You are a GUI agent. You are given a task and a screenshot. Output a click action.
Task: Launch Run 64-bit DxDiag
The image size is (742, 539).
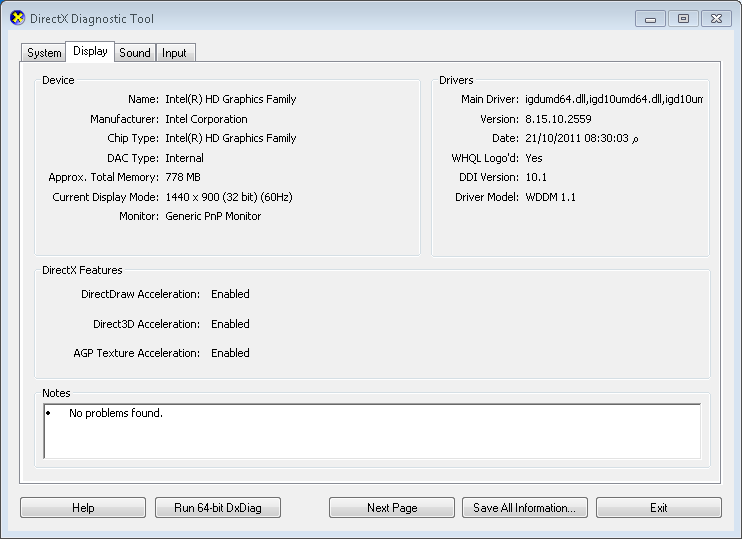point(218,508)
